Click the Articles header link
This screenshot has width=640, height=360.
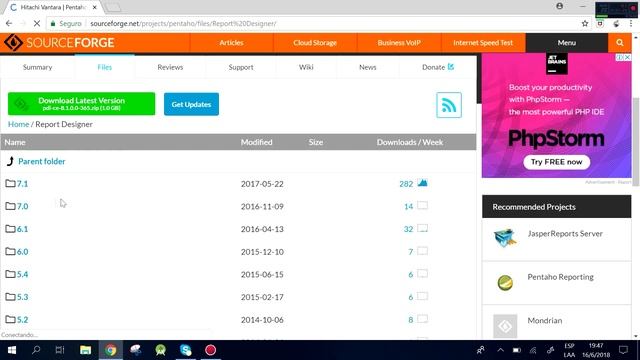231,42
